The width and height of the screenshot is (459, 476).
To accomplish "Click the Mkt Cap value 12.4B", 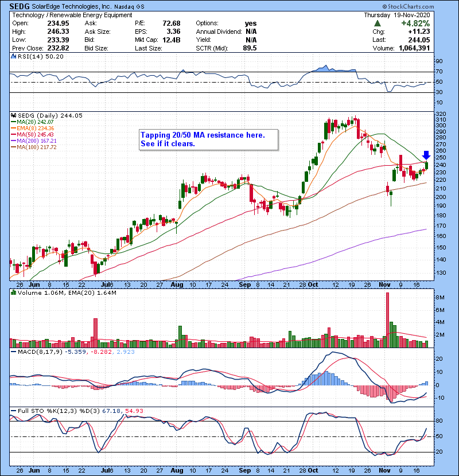I will [x=172, y=40].
